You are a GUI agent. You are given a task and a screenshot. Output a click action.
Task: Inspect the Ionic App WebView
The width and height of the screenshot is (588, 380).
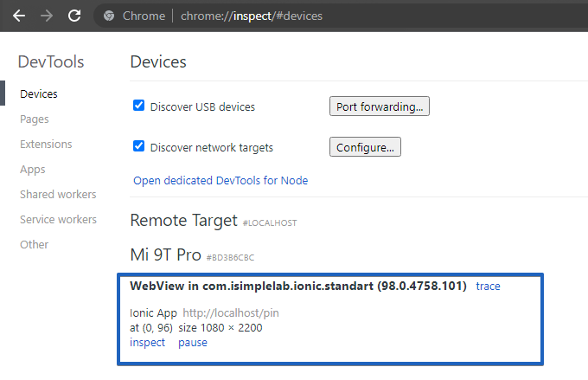(x=147, y=342)
